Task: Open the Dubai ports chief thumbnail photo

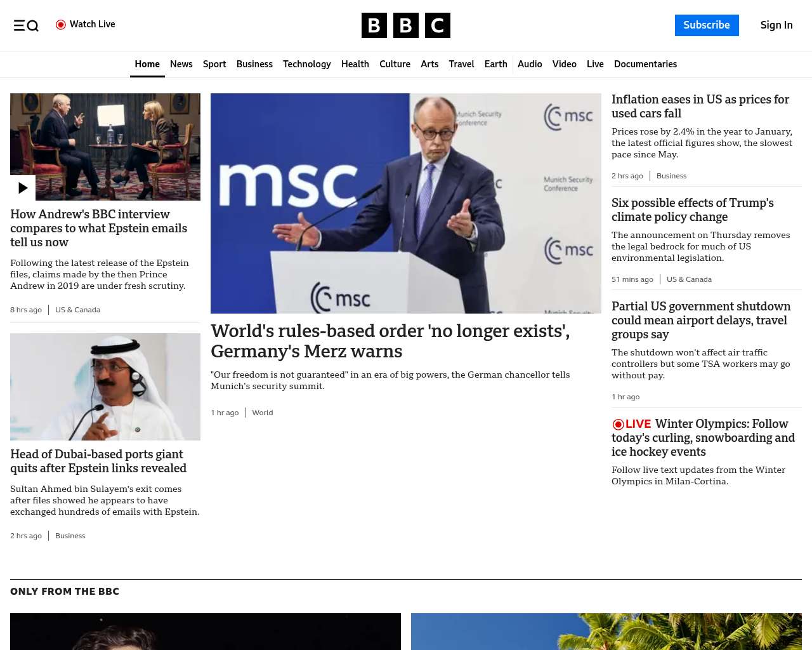Action: click(x=105, y=387)
